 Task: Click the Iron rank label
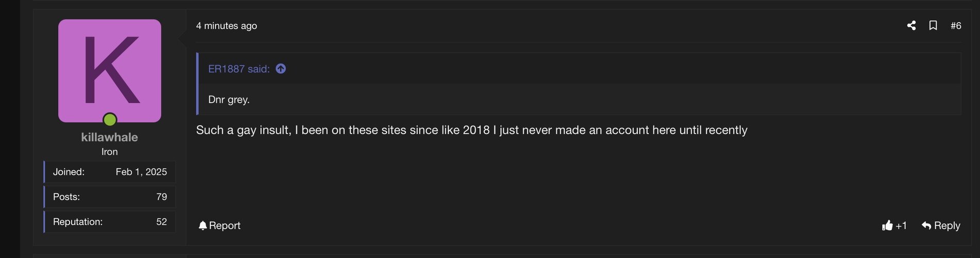tap(110, 152)
